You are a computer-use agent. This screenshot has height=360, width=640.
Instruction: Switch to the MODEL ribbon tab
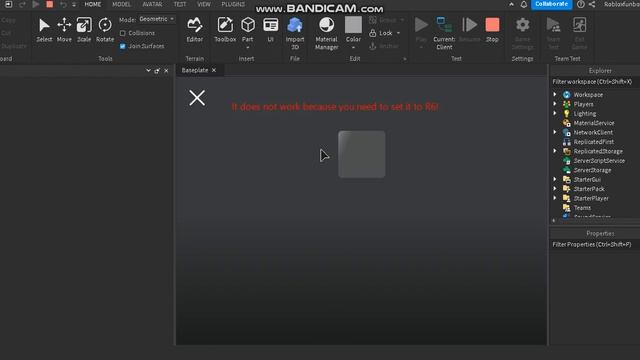click(121, 4)
